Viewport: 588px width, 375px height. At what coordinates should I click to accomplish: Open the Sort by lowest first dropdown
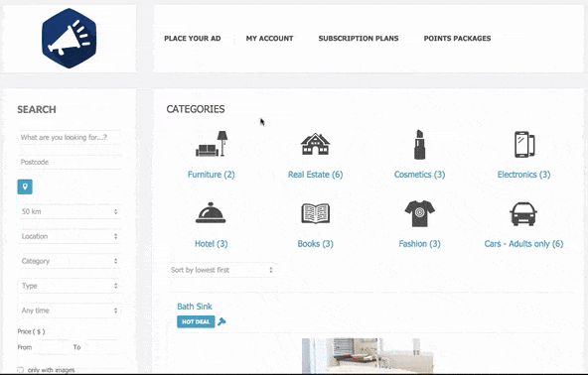pos(222,270)
